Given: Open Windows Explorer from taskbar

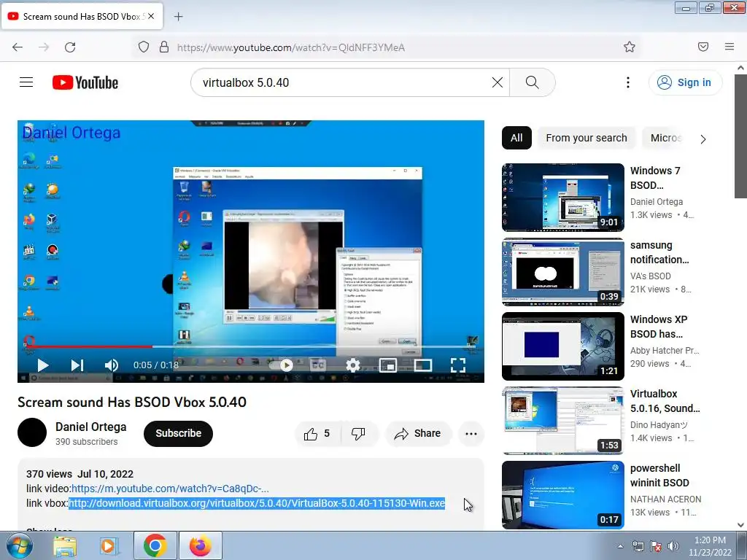Looking at the screenshot, I should coord(65,545).
